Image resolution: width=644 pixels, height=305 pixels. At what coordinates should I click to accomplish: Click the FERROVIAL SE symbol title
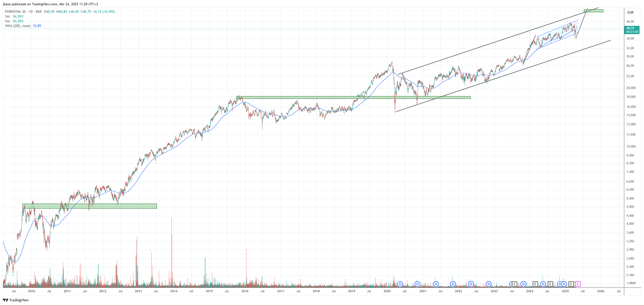click(x=15, y=12)
